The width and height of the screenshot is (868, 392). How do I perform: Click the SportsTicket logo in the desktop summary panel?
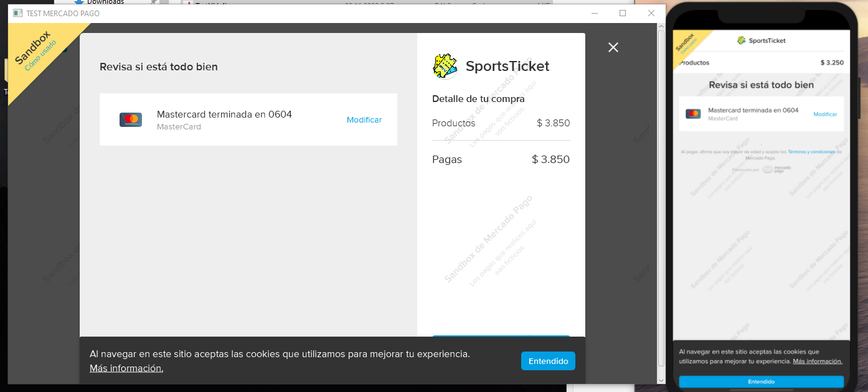(x=445, y=67)
